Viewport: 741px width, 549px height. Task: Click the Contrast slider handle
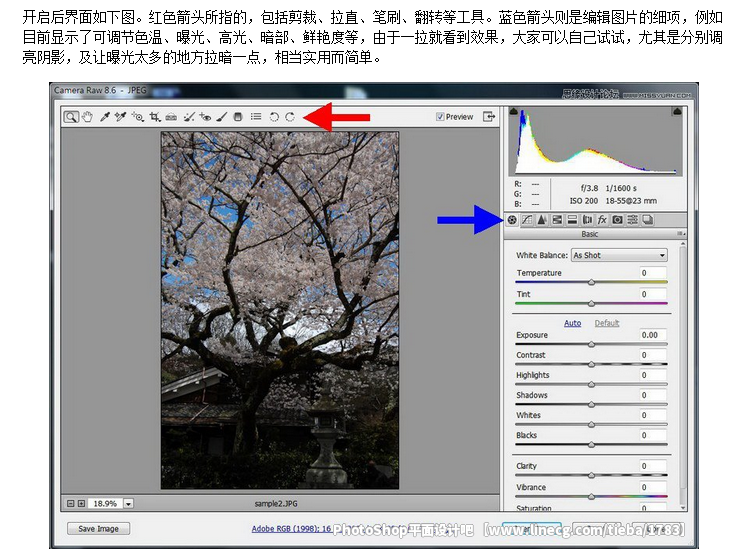coord(591,364)
